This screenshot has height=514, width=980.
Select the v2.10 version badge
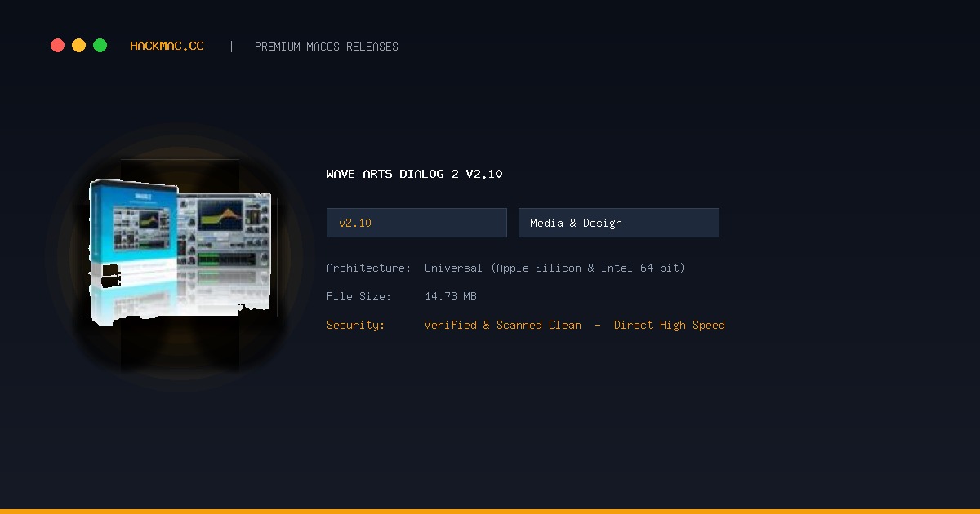pos(416,223)
